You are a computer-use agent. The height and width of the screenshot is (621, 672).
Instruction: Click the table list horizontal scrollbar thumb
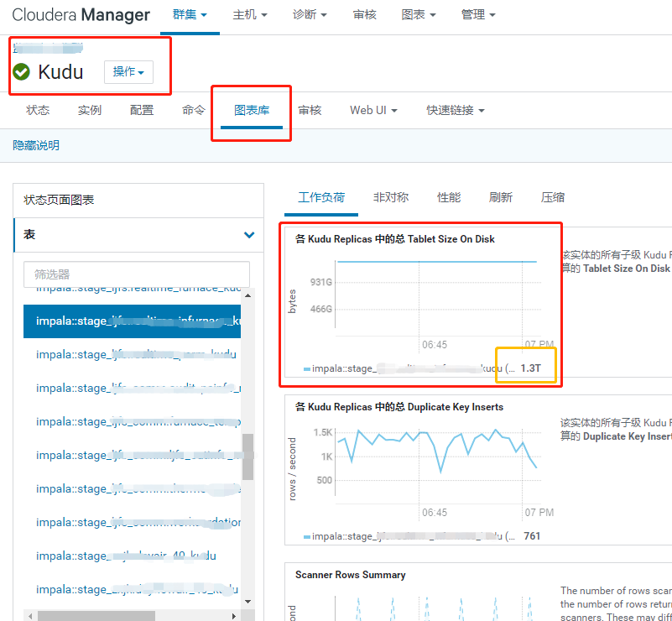(x=96, y=616)
